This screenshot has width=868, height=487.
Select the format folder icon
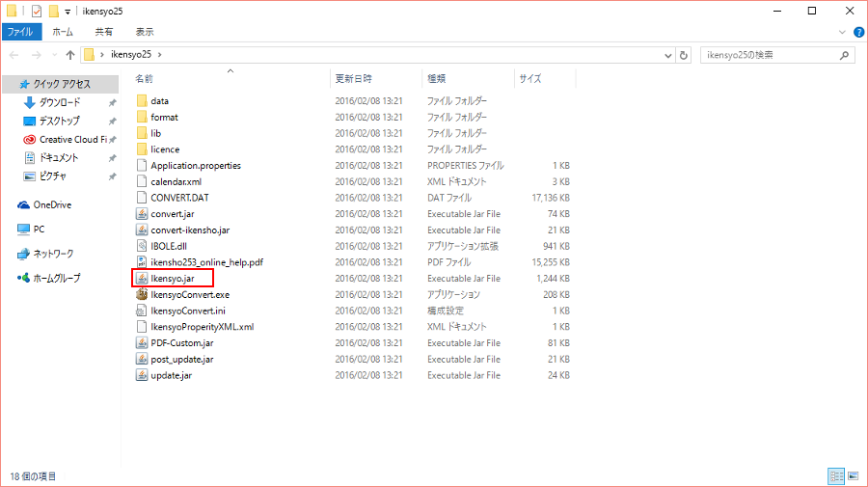tap(142, 117)
